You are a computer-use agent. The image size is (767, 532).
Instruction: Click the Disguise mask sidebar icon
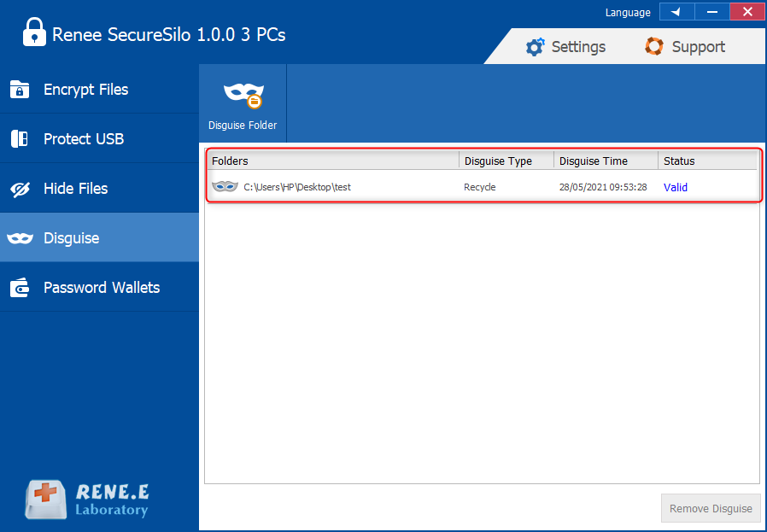click(x=20, y=238)
